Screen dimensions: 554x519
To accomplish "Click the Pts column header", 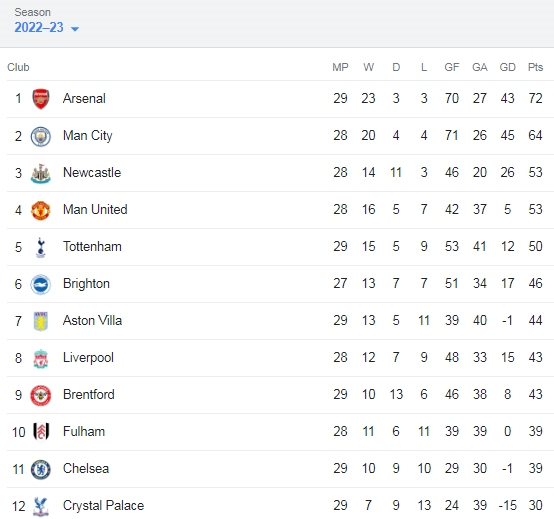I will [535, 67].
